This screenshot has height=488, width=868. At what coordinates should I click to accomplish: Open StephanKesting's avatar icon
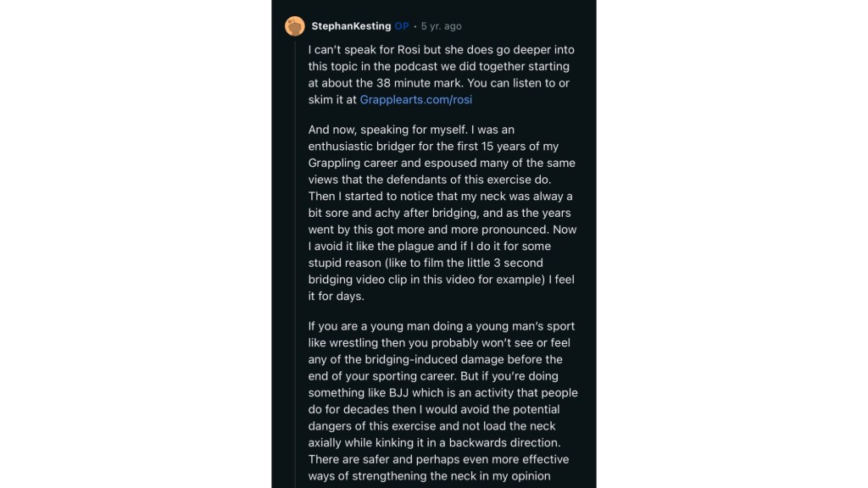point(294,26)
